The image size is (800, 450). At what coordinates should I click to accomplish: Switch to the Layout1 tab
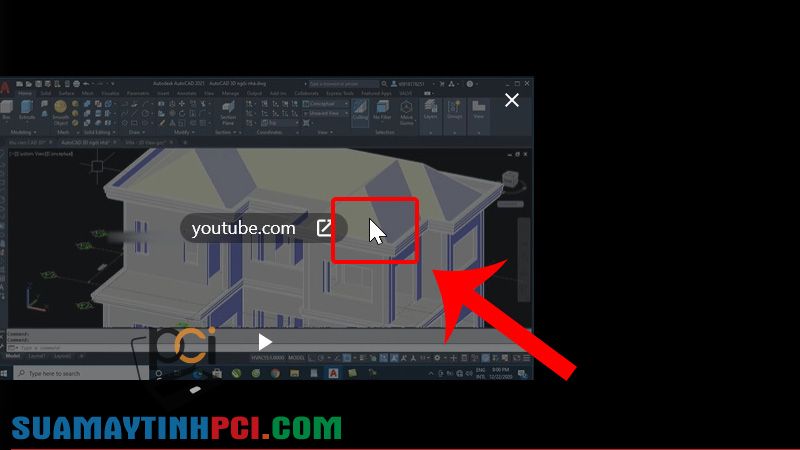37,356
